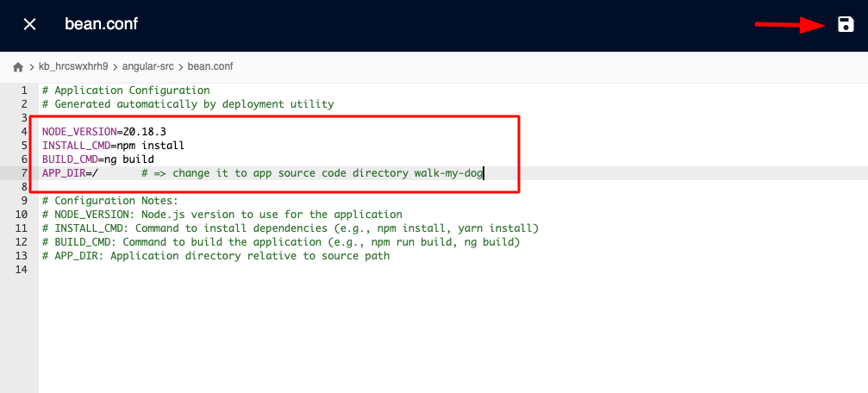Click the 'Application directory relative to source path' comment
868x393 pixels.
pos(215,256)
